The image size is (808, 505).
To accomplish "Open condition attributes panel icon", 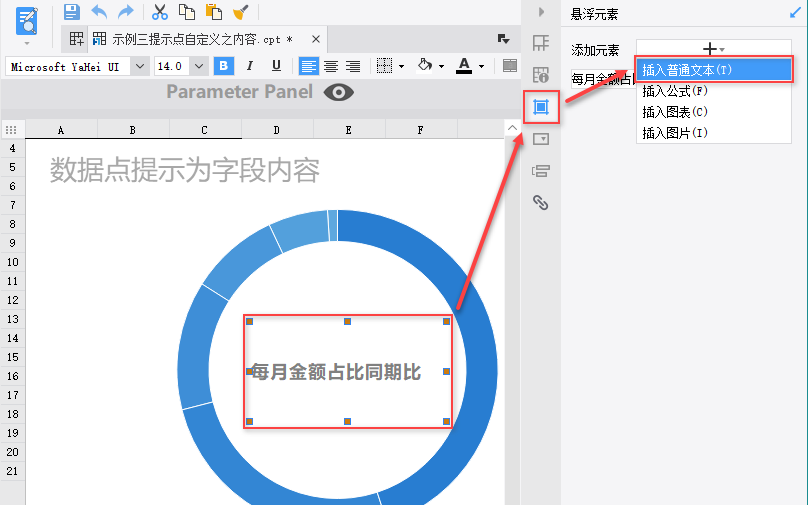I will [x=541, y=171].
